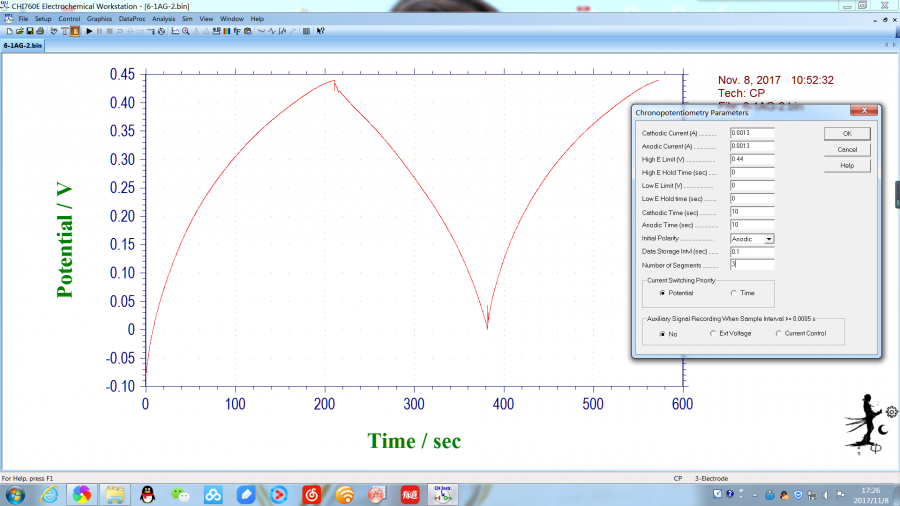Select Current Control auxiliary recording

click(801, 333)
